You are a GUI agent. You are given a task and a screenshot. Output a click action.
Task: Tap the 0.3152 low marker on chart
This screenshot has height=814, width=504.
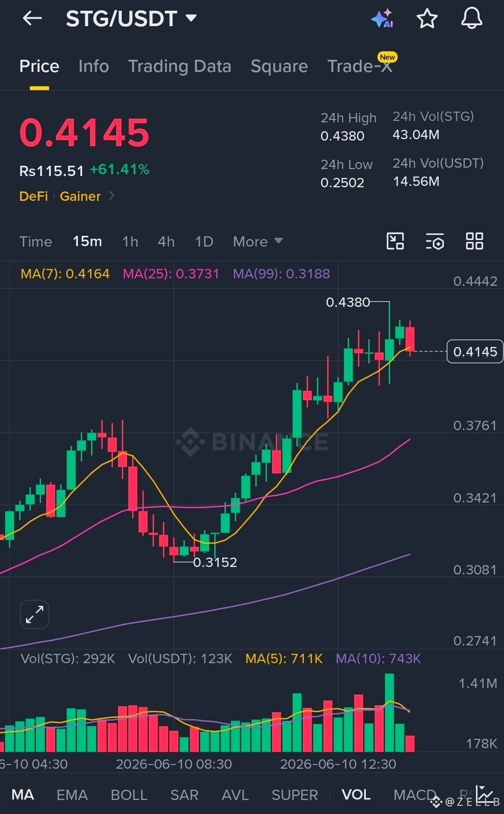pyautogui.click(x=215, y=562)
